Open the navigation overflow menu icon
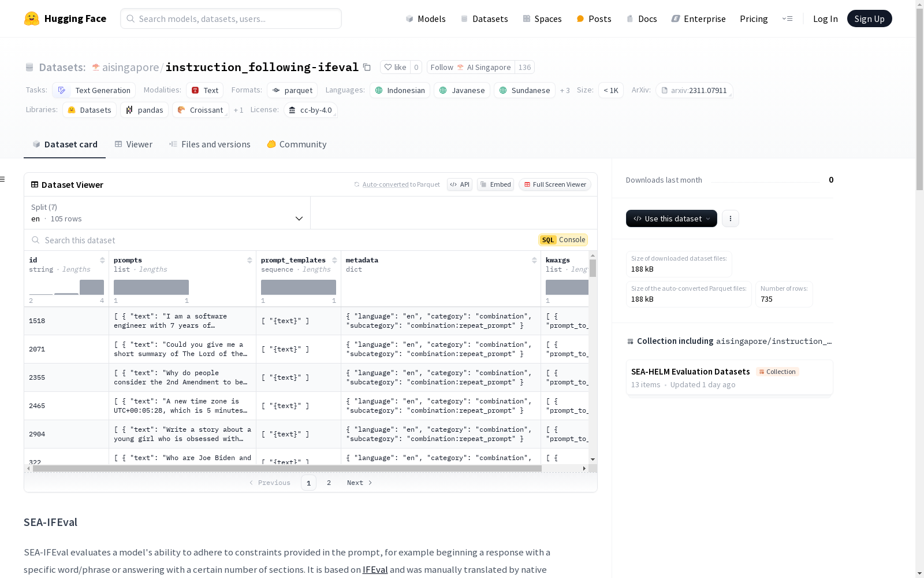The width and height of the screenshot is (924, 578). point(787,18)
